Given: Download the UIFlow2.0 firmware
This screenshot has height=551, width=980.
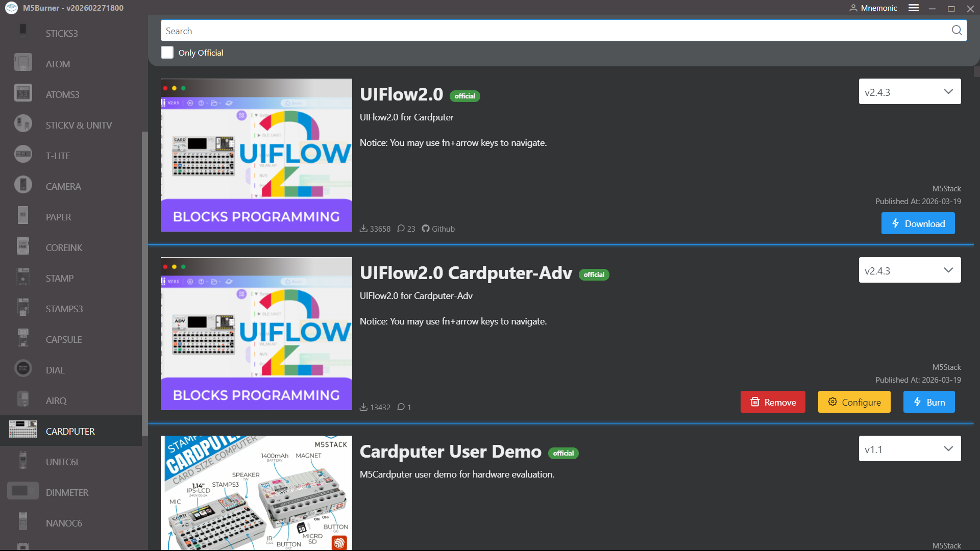Looking at the screenshot, I should [x=918, y=223].
